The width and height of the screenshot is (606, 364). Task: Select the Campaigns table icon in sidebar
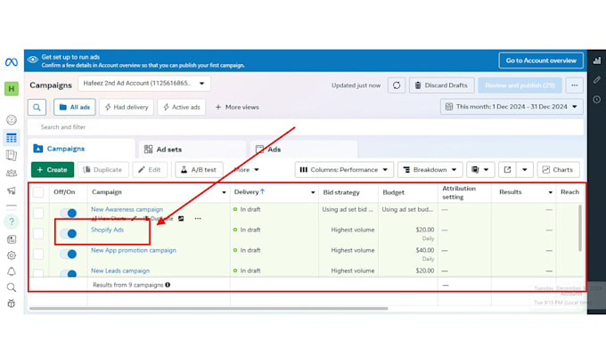click(12, 138)
